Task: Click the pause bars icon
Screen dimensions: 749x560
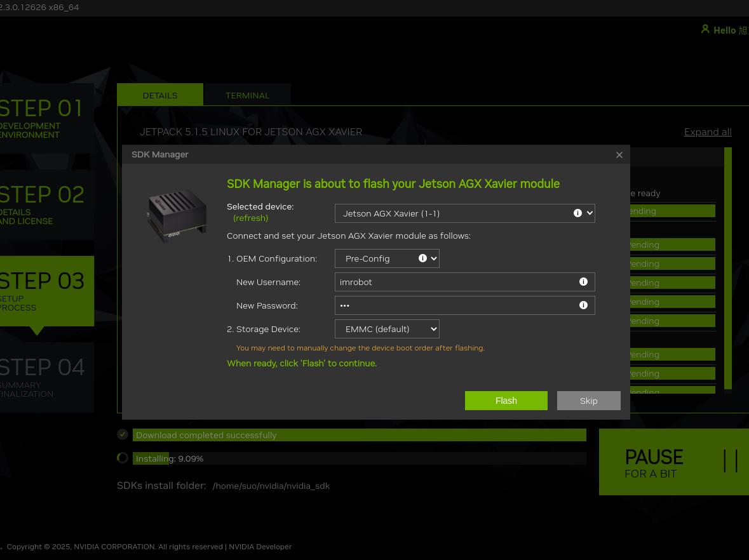Action: (731, 461)
